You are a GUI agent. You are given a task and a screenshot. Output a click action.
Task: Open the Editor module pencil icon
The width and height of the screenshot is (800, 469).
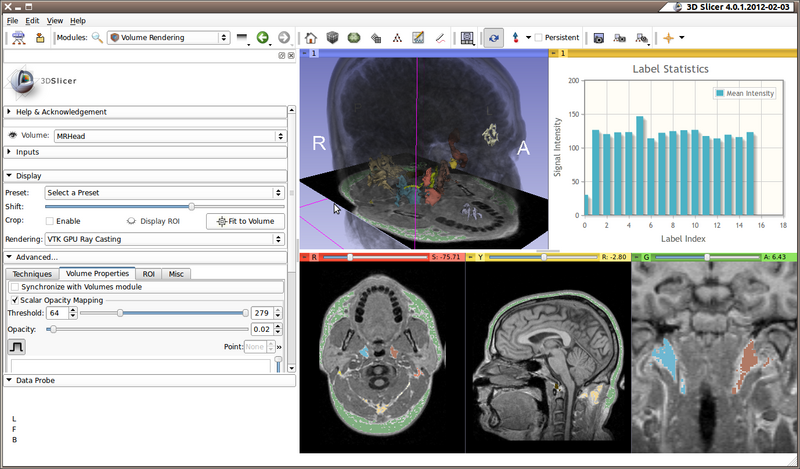click(x=440, y=38)
